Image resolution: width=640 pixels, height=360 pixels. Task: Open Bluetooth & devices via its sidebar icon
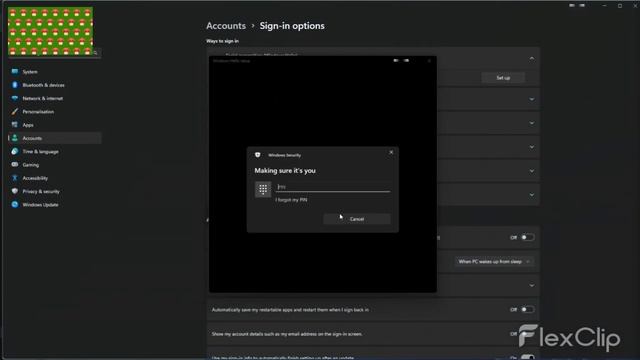[15, 85]
